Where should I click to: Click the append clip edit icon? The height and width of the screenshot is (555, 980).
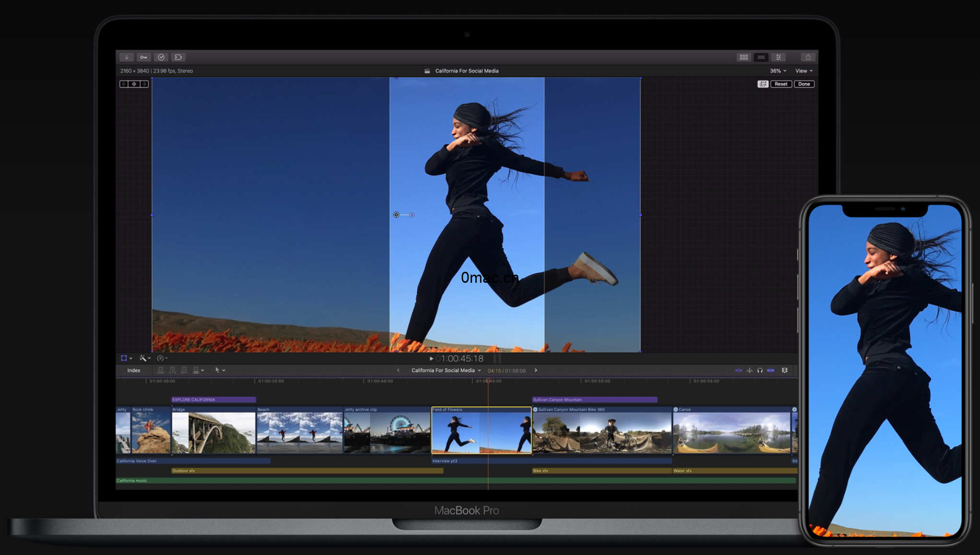[184, 370]
